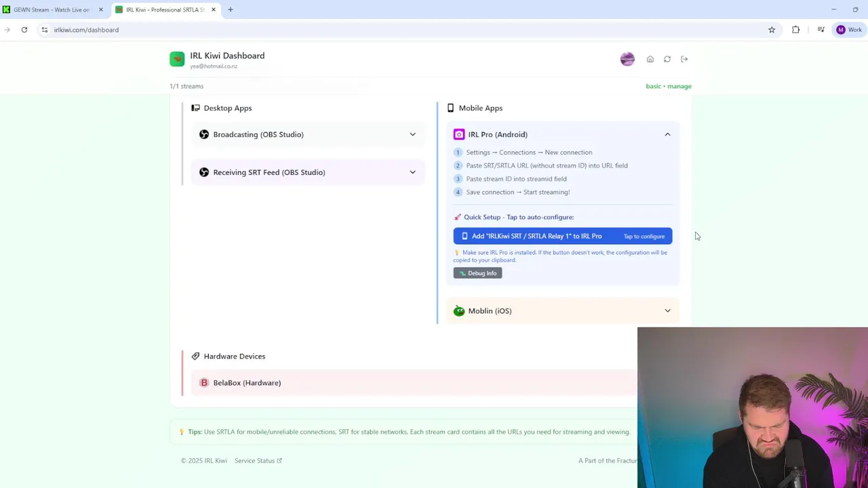
Task: Reload the page with browser reload button
Action: tap(24, 30)
